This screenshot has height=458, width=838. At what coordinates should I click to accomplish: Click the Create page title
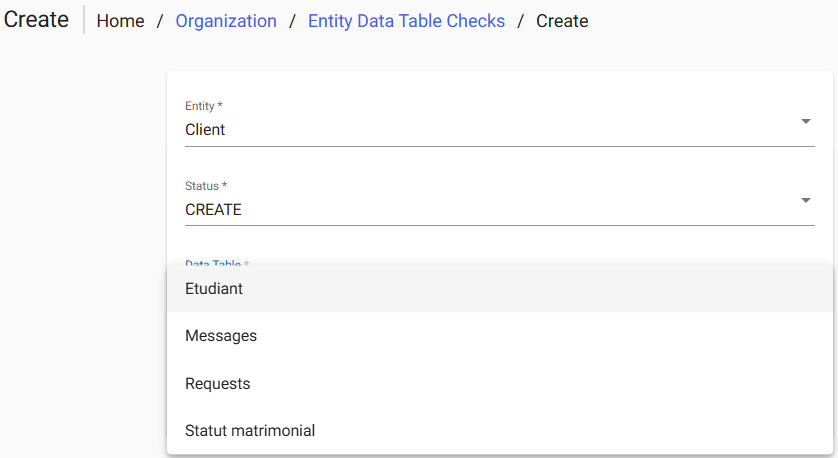point(36,20)
